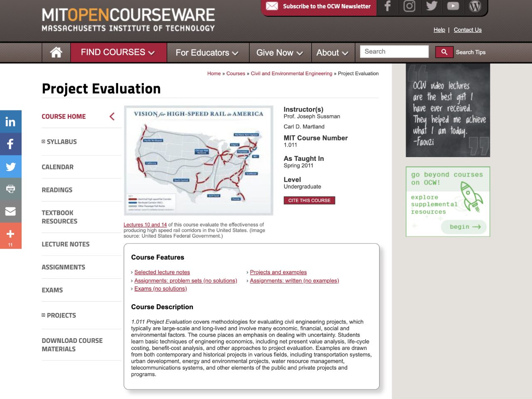
Task: Open Textbook Resources section
Action: point(59,217)
